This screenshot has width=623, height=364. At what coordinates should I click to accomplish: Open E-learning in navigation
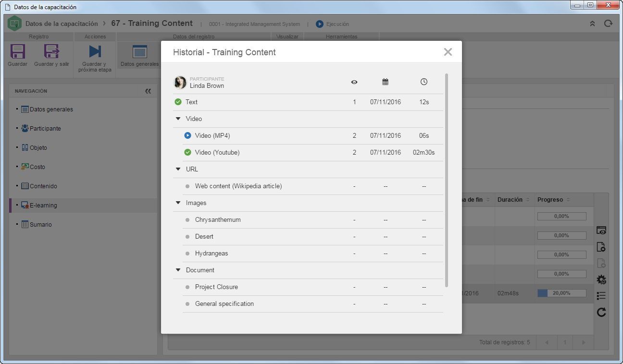43,205
